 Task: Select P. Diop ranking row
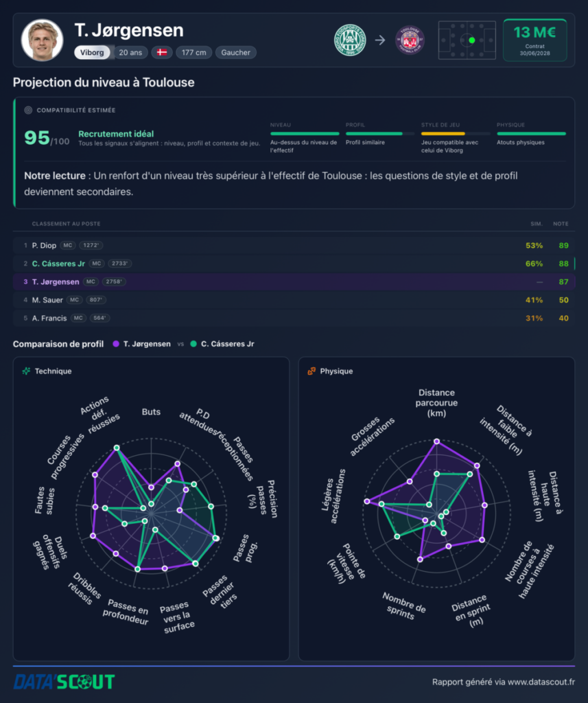tap(294, 245)
